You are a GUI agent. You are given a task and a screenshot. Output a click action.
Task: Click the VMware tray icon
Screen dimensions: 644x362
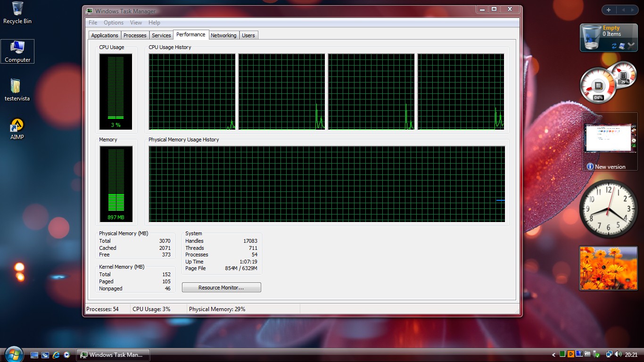[587, 354]
